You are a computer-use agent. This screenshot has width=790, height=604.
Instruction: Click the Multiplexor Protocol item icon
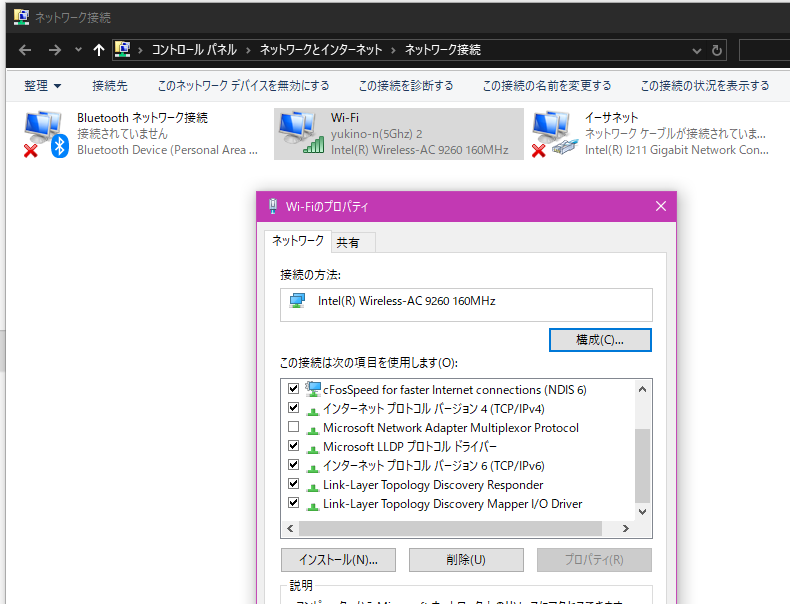pyautogui.click(x=313, y=431)
